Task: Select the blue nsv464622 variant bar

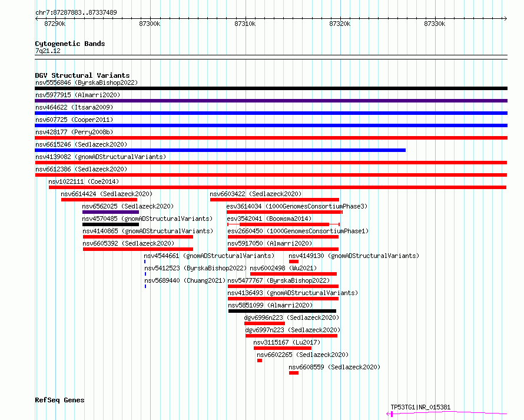Action: click(x=271, y=113)
